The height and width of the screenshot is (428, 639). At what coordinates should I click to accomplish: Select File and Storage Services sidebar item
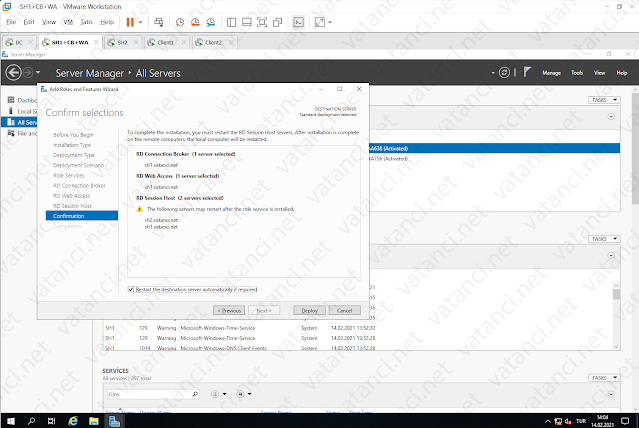[22, 133]
